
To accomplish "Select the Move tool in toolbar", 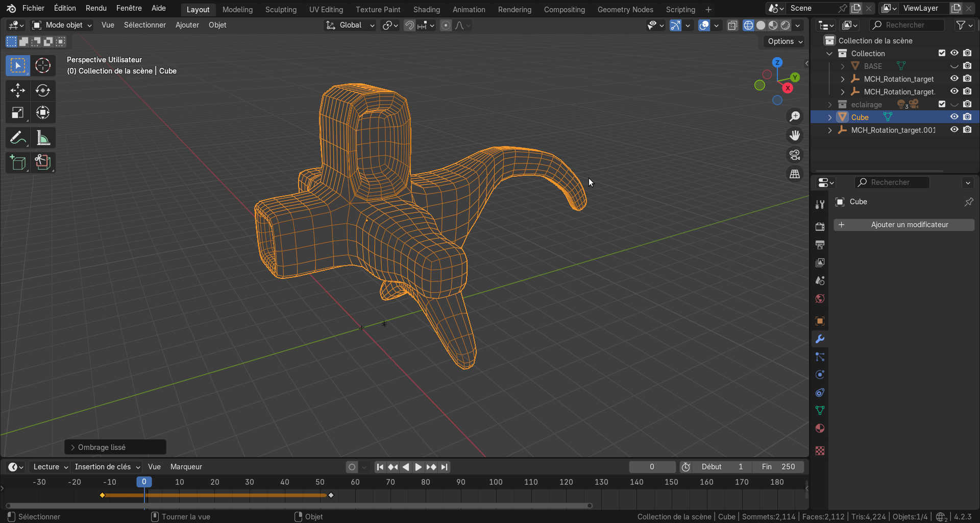I will pos(17,90).
